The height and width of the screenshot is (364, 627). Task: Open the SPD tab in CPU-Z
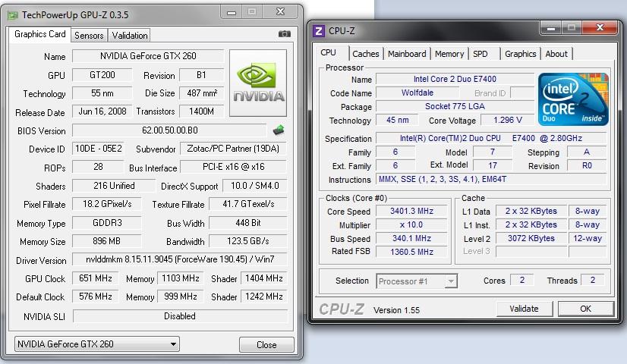pyautogui.click(x=480, y=54)
